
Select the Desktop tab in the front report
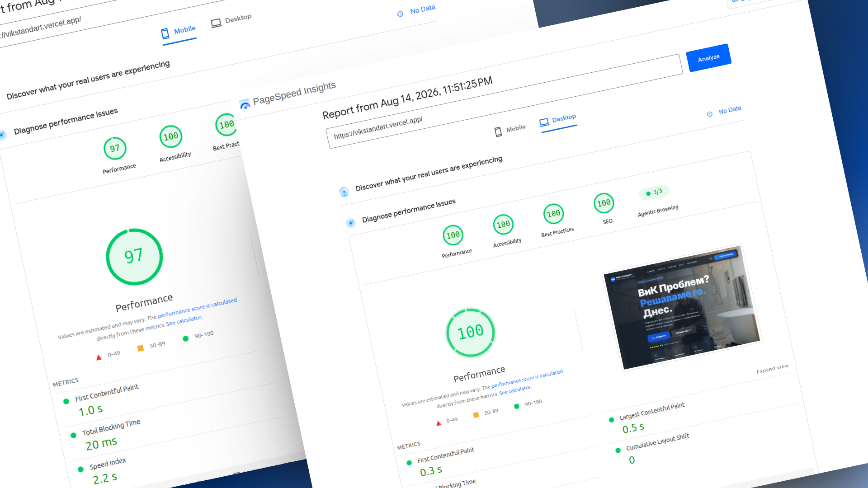558,120
